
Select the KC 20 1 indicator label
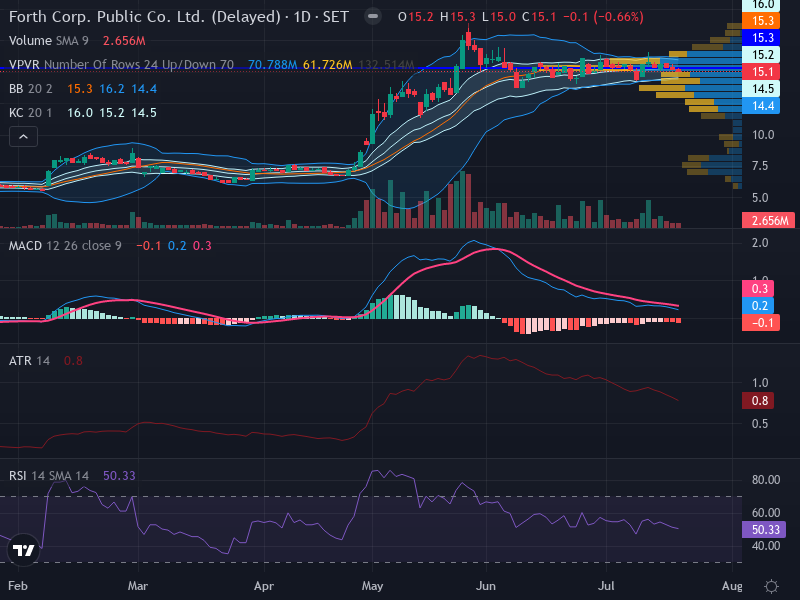[x=31, y=113]
